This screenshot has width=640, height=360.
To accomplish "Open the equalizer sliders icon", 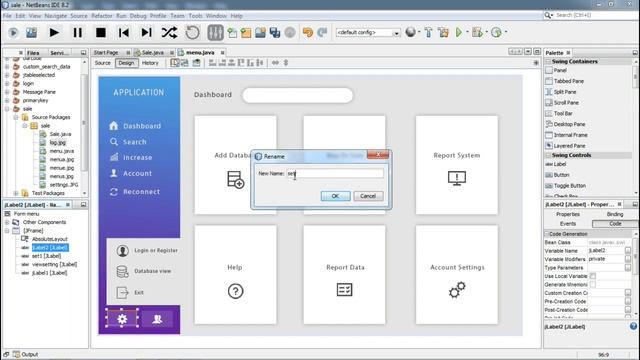I will 215,33.
